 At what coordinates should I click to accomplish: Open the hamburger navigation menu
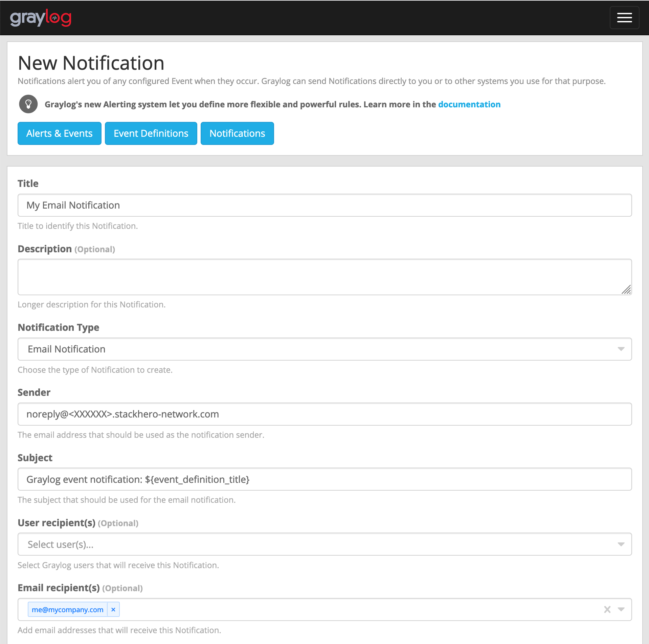pyautogui.click(x=624, y=17)
